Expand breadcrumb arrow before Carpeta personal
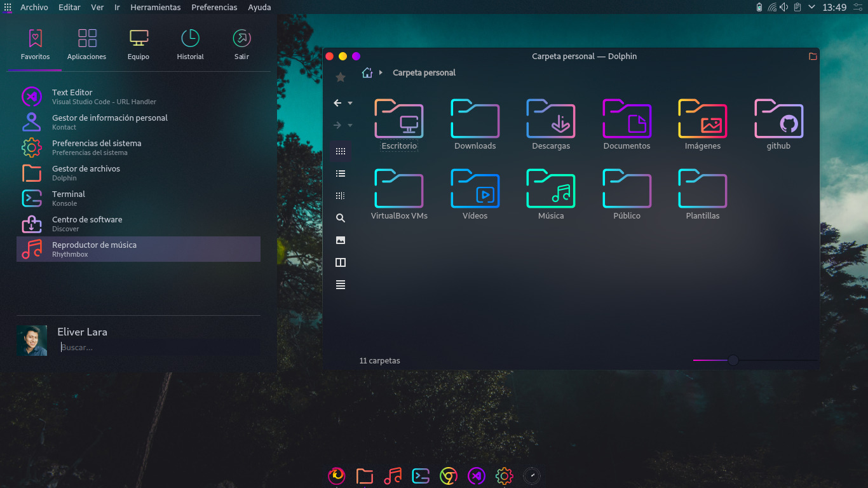868x488 pixels. click(381, 72)
